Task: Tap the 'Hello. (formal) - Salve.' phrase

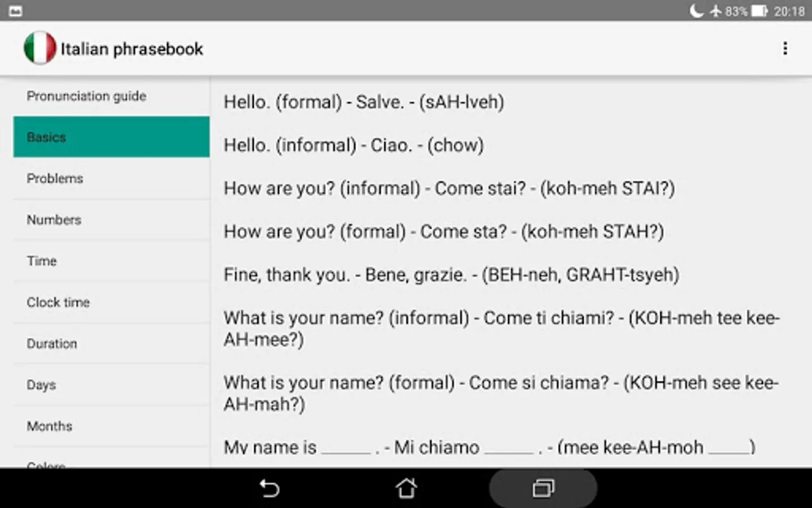Action: pyautogui.click(x=364, y=102)
